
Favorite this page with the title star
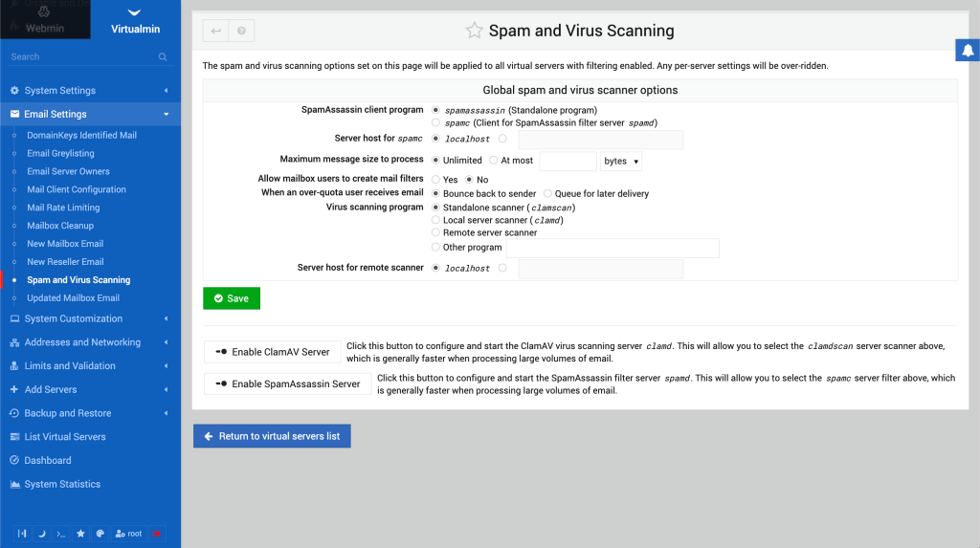[474, 31]
